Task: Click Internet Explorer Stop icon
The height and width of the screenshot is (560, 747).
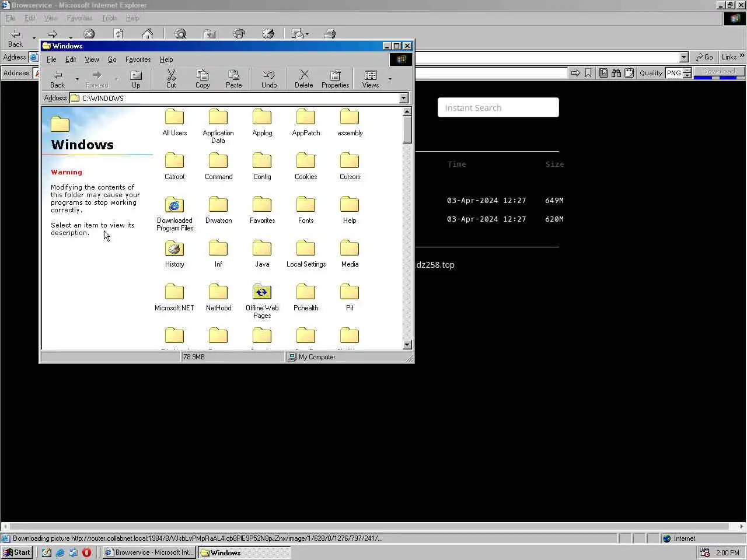Action: pyautogui.click(x=89, y=34)
